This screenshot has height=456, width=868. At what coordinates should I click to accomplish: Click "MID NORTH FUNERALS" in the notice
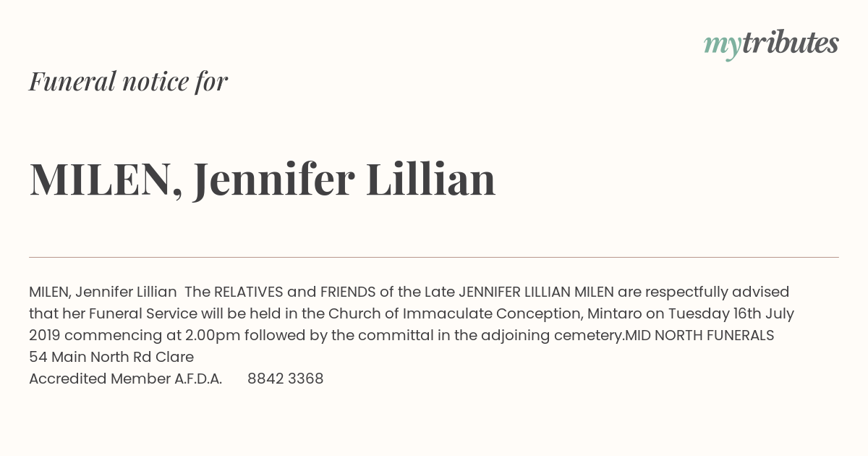tap(699, 335)
